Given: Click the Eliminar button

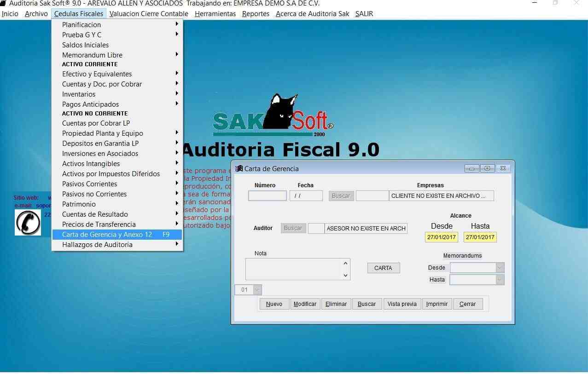Looking at the screenshot, I should coord(336,304).
